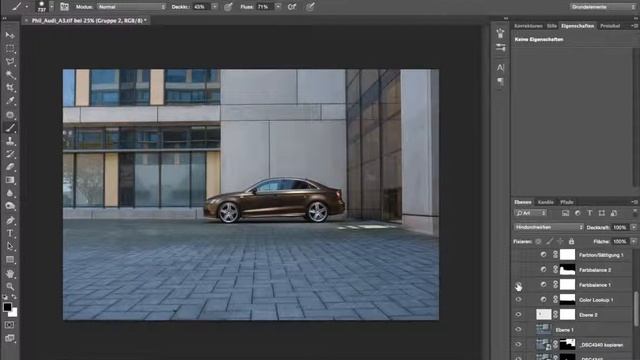The height and width of the screenshot is (360, 640).
Task: Open the Deckkraft opacity dropdown arrow
Action: (x=633, y=227)
